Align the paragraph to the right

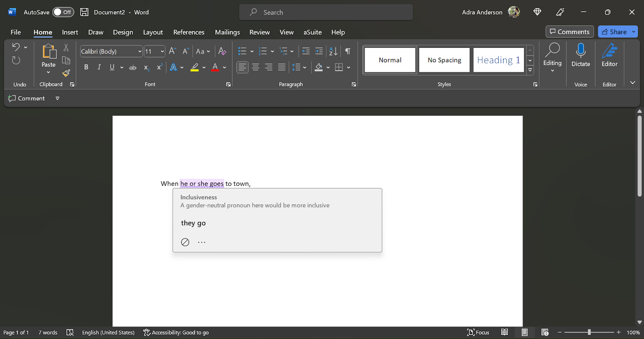point(268,67)
